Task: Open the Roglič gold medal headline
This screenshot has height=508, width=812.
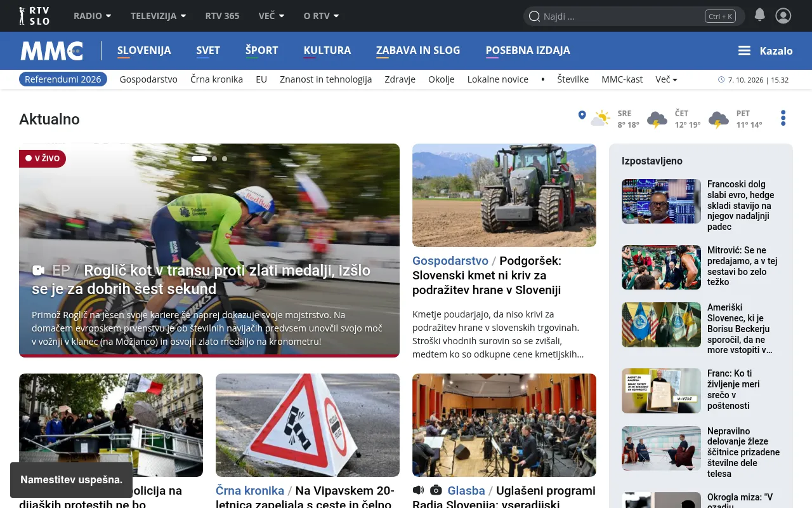Action: [201, 279]
